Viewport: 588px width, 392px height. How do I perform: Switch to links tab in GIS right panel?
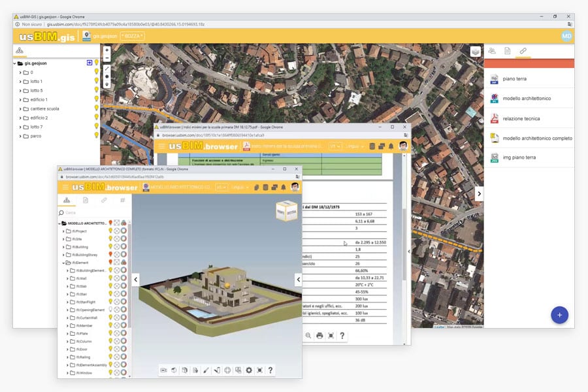pos(523,51)
